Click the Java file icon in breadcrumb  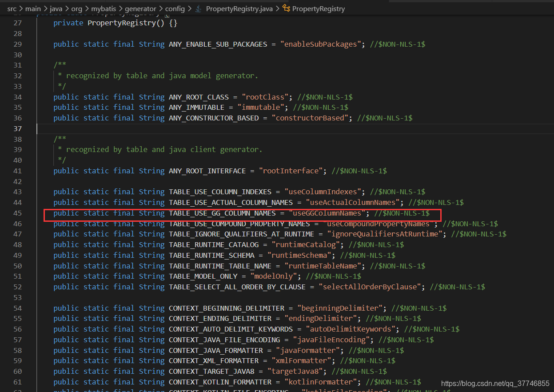click(x=199, y=8)
